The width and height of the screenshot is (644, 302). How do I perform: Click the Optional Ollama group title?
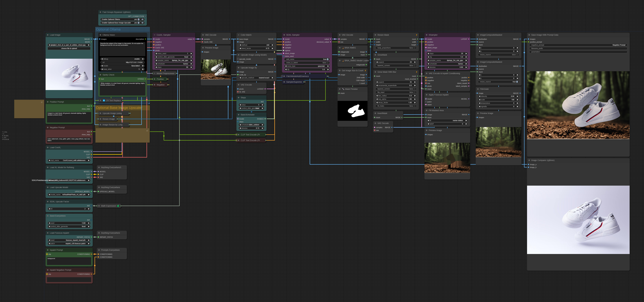pos(108,29)
